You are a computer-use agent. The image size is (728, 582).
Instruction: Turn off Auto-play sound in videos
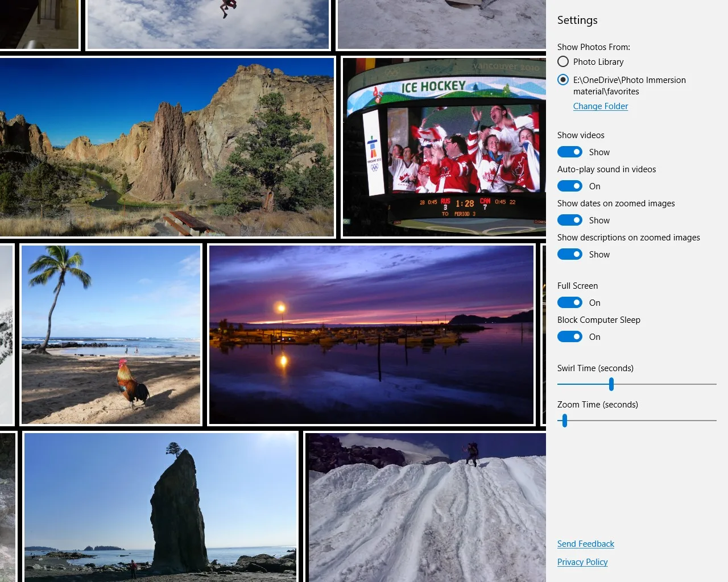(570, 186)
